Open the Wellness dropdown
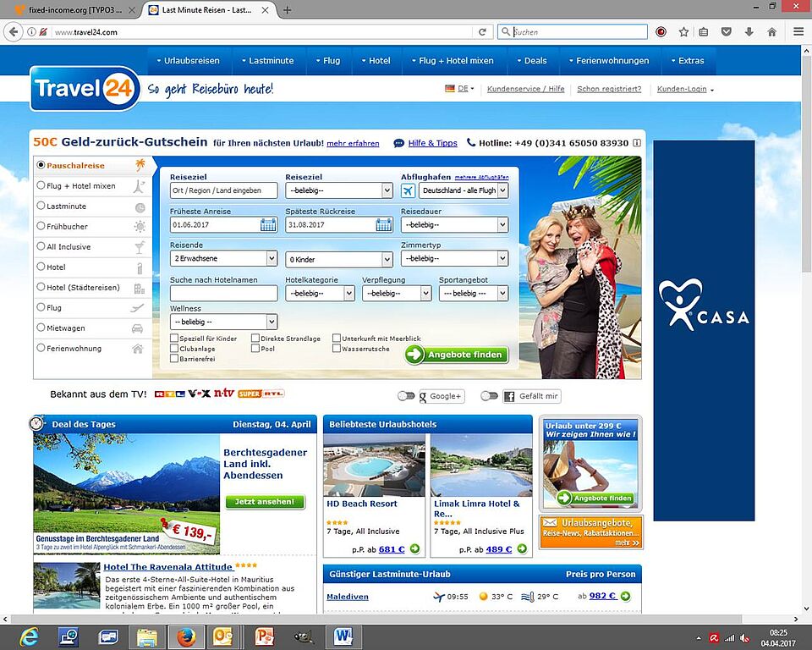Image resolution: width=812 pixels, height=650 pixels. click(x=223, y=322)
